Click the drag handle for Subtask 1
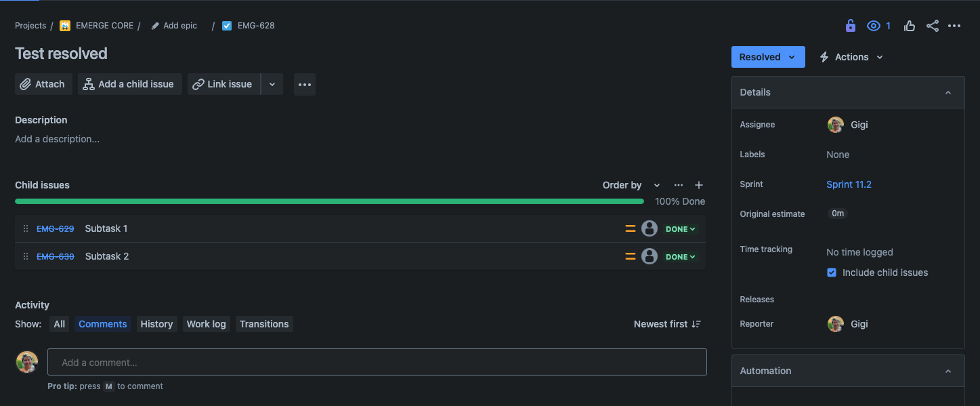The width and height of the screenshot is (980, 406). pyautogui.click(x=26, y=229)
